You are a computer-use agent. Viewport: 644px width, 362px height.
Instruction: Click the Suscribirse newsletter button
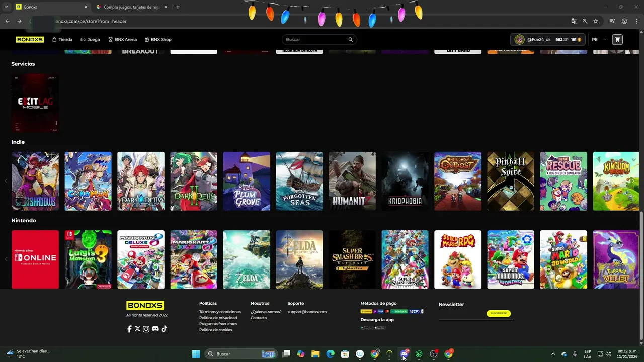pos(499,313)
